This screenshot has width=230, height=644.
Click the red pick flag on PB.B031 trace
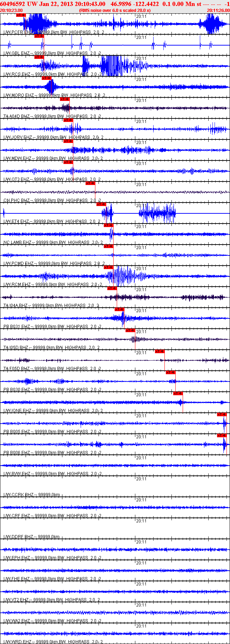click(x=120, y=309)
